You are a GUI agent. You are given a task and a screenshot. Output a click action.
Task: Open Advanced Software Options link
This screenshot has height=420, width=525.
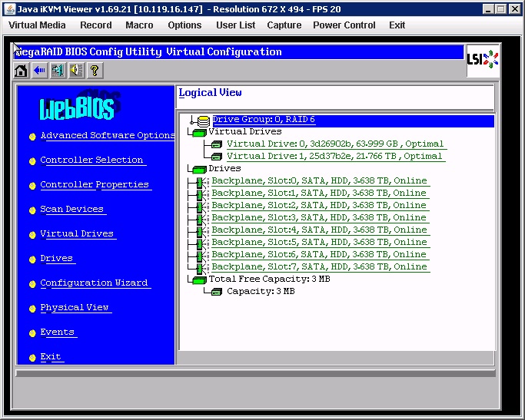pos(108,135)
